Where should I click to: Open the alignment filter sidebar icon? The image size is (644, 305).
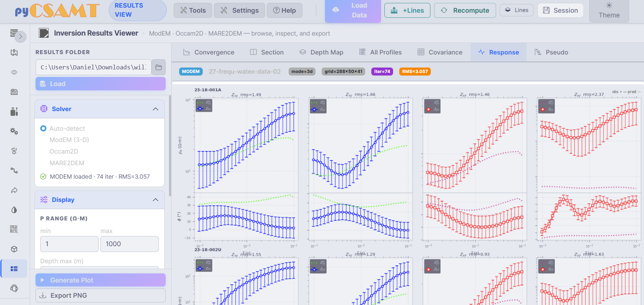[x=14, y=151]
